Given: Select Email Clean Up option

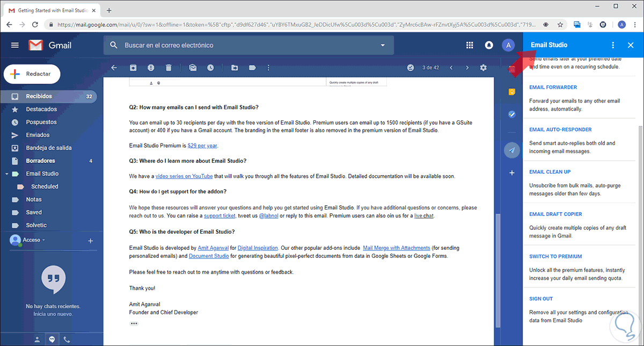Looking at the screenshot, I should pyautogui.click(x=550, y=172).
